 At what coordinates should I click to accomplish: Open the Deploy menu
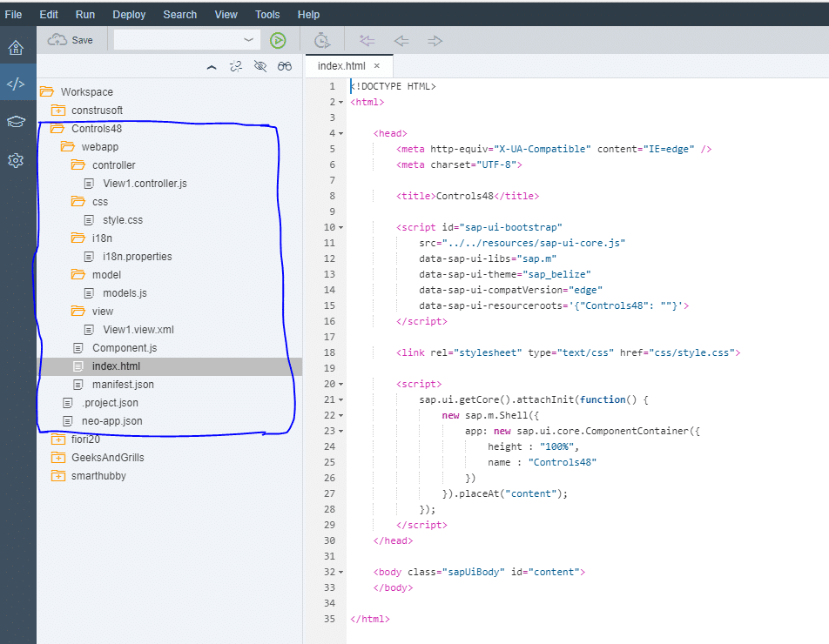129,15
